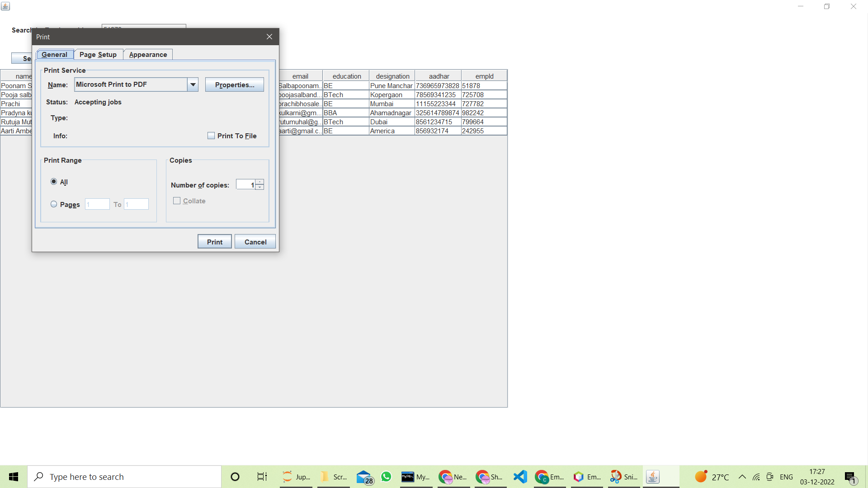Enable the Print To File checkbox
Screen dimensions: 868x488
pos(211,136)
